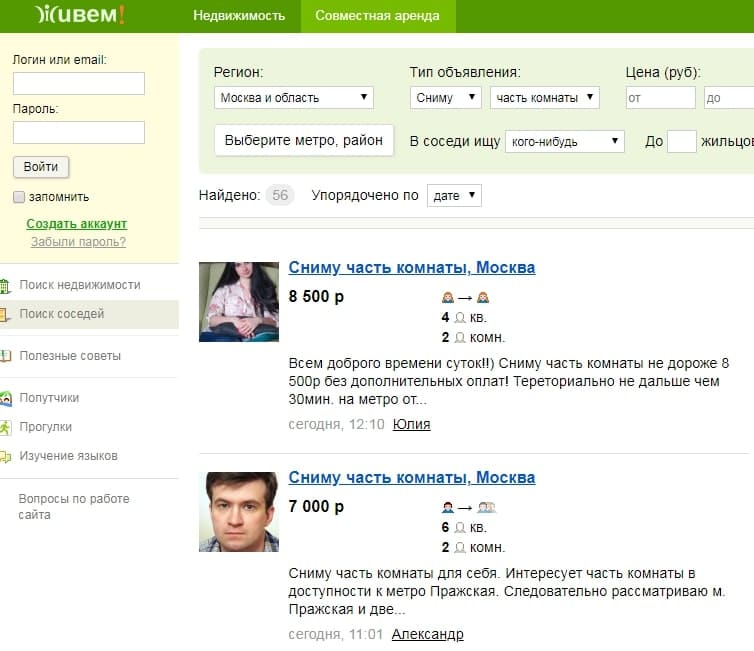Open Александр's profile photo thumbnail

pyautogui.click(x=238, y=512)
